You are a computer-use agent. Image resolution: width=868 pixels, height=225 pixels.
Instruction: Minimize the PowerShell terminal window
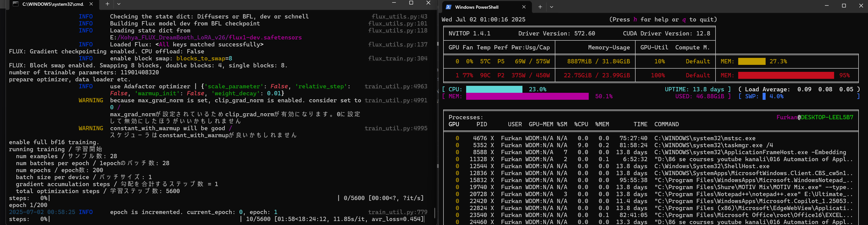(827, 6)
